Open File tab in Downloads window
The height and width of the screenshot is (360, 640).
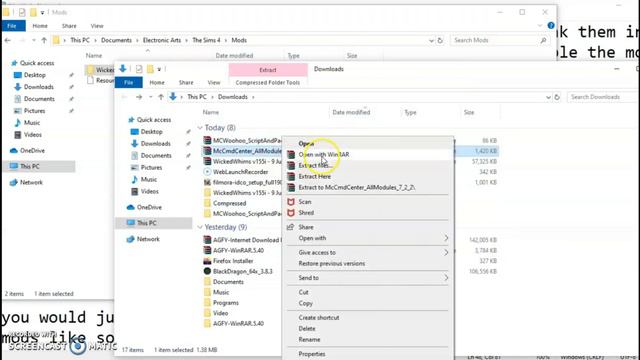point(129,82)
